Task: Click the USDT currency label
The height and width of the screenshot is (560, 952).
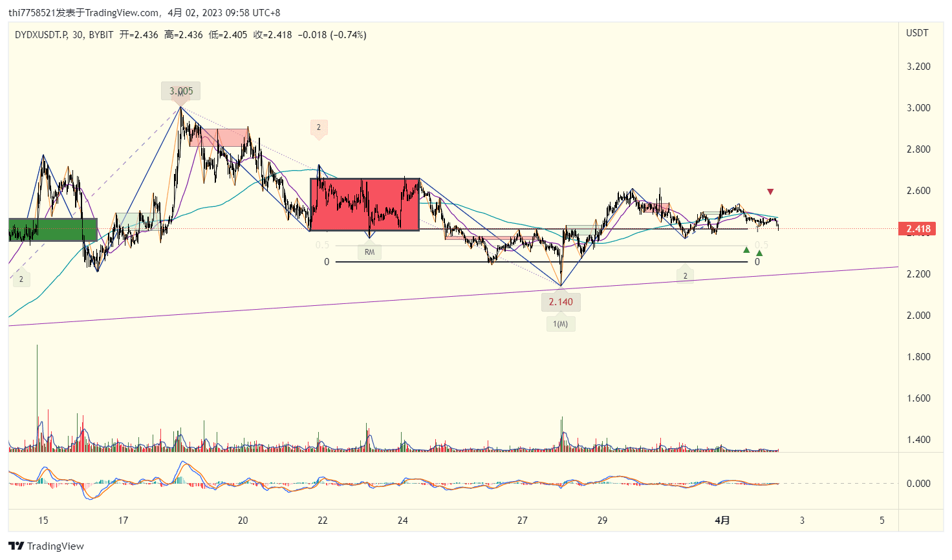Action: pos(917,33)
